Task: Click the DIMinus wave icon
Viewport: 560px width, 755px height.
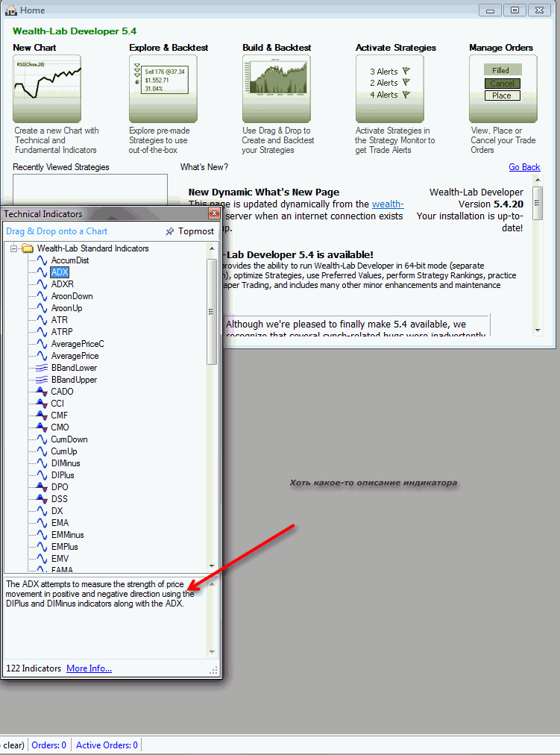Action: (42, 463)
